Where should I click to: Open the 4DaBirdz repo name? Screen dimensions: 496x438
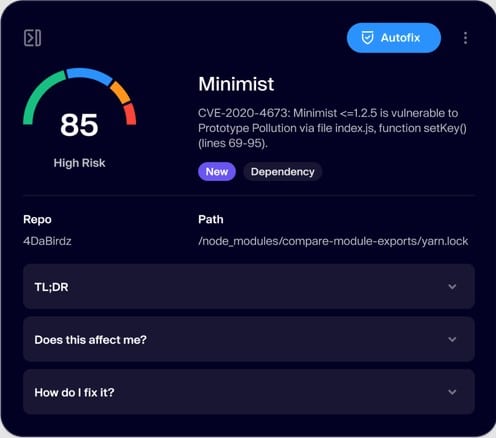click(47, 241)
